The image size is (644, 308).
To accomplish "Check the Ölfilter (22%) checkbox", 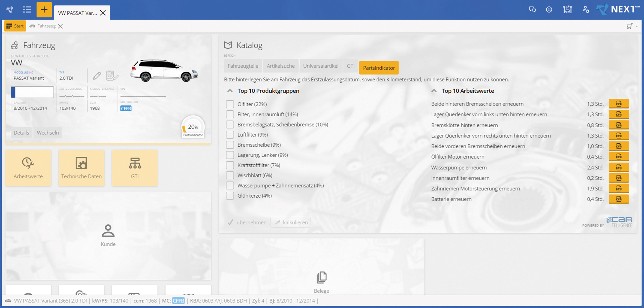I will [x=230, y=104].
